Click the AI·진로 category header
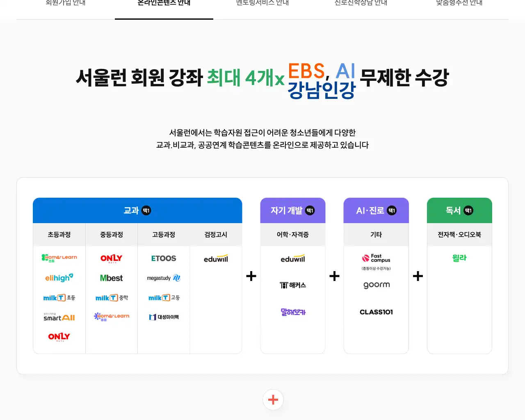 coord(376,210)
